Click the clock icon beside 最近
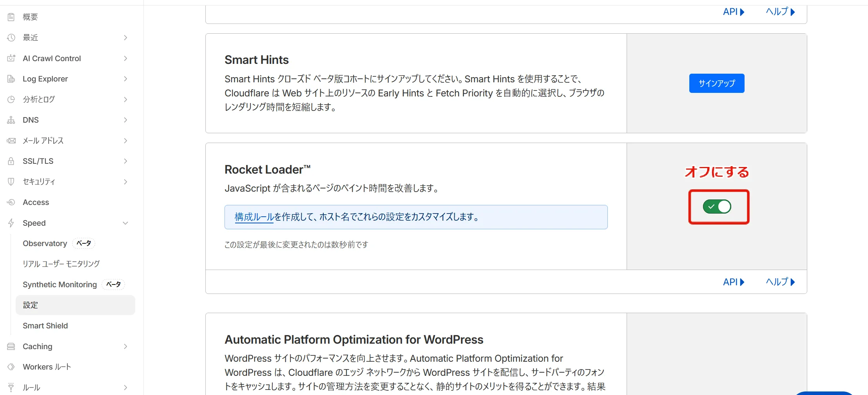 (x=11, y=38)
